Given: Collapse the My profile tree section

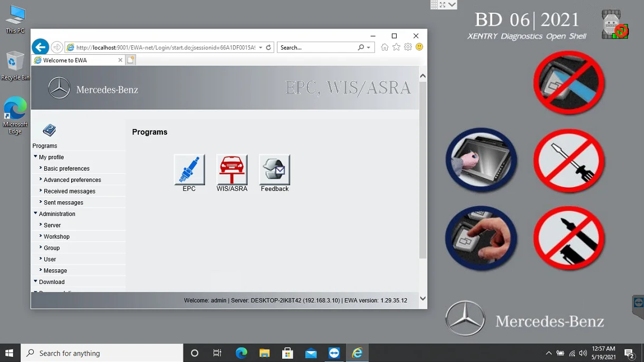Looking at the screenshot, I should pos(35,156).
